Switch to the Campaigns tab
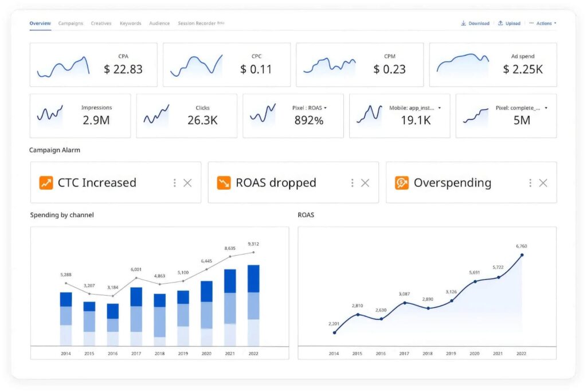 click(x=71, y=23)
